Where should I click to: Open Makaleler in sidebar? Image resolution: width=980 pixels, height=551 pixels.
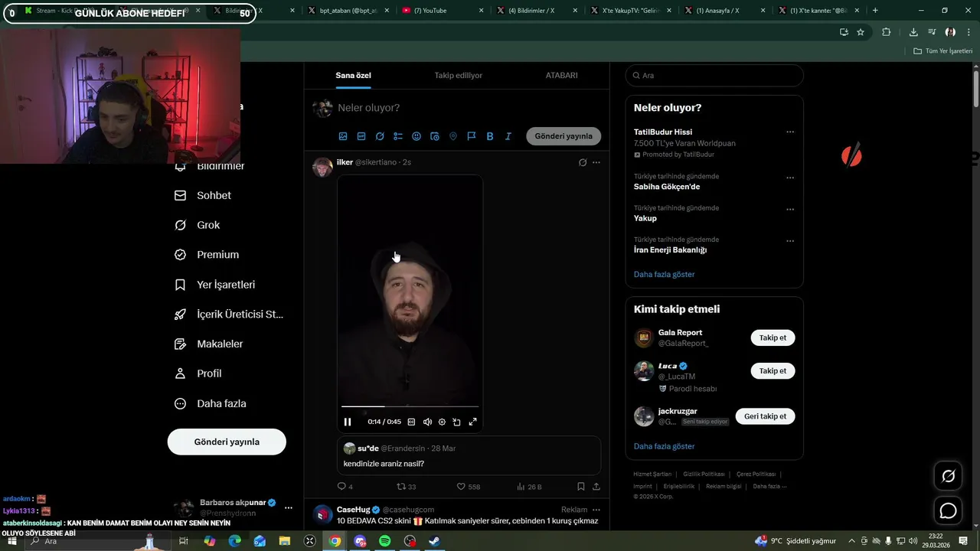coord(210,344)
